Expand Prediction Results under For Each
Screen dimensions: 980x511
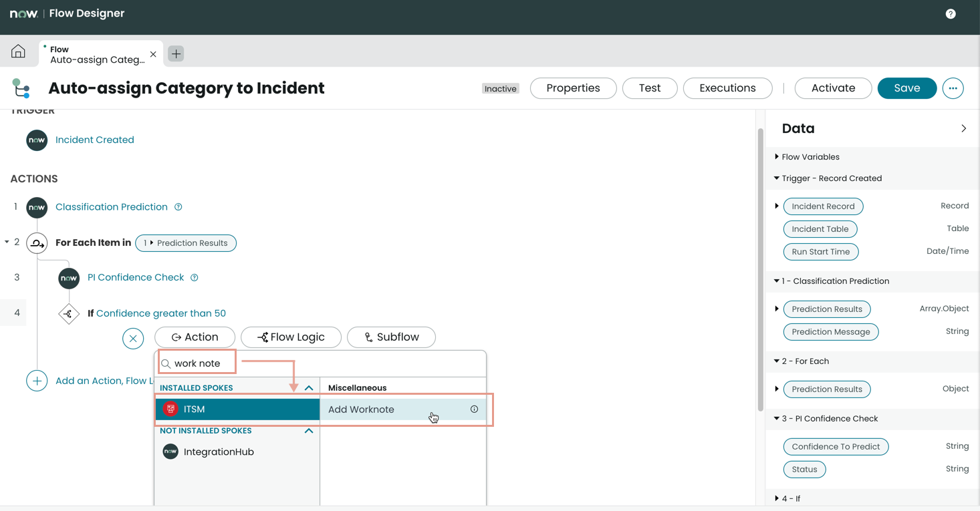tap(777, 389)
